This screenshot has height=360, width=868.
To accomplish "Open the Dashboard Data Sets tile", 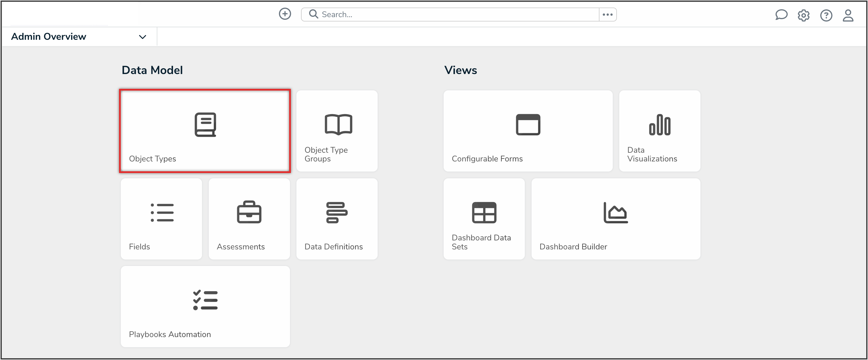I will click(x=484, y=219).
